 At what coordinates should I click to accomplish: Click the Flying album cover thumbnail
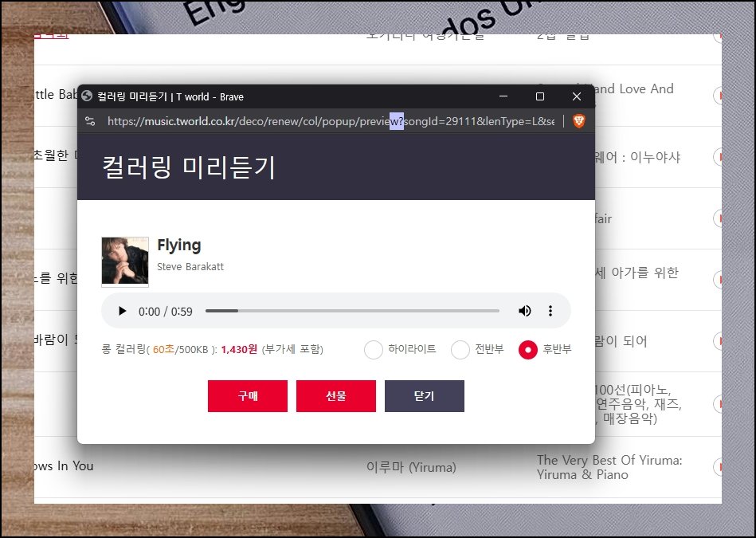click(x=125, y=261)
